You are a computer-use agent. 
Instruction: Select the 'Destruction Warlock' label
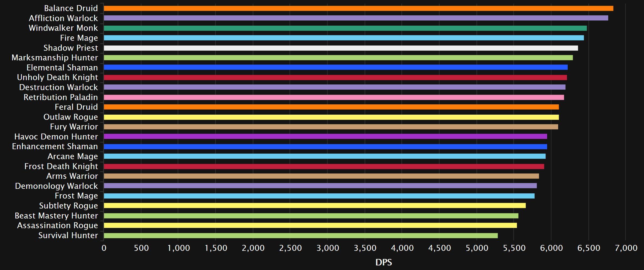coord(59,87)
